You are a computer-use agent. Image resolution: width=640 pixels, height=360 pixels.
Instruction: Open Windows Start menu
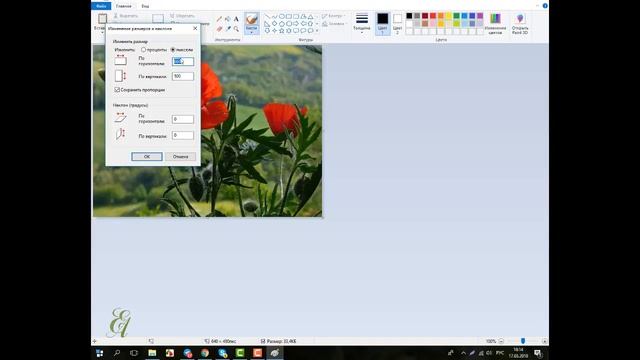point(100,353)
